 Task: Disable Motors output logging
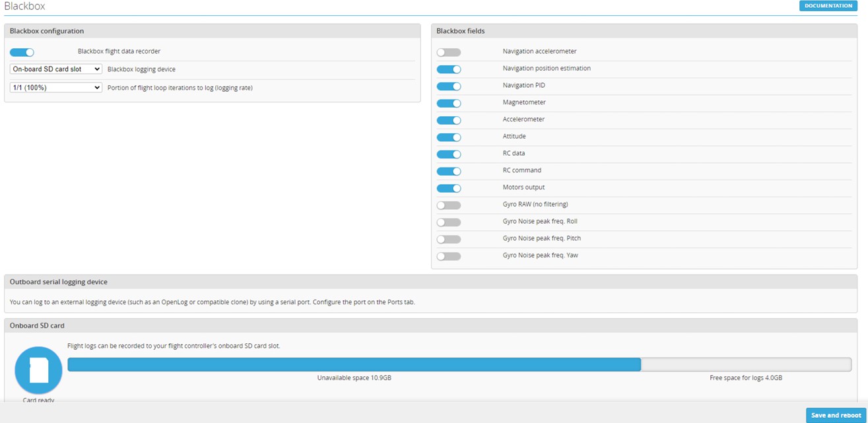pyautogui.click(x=449, y=188)
